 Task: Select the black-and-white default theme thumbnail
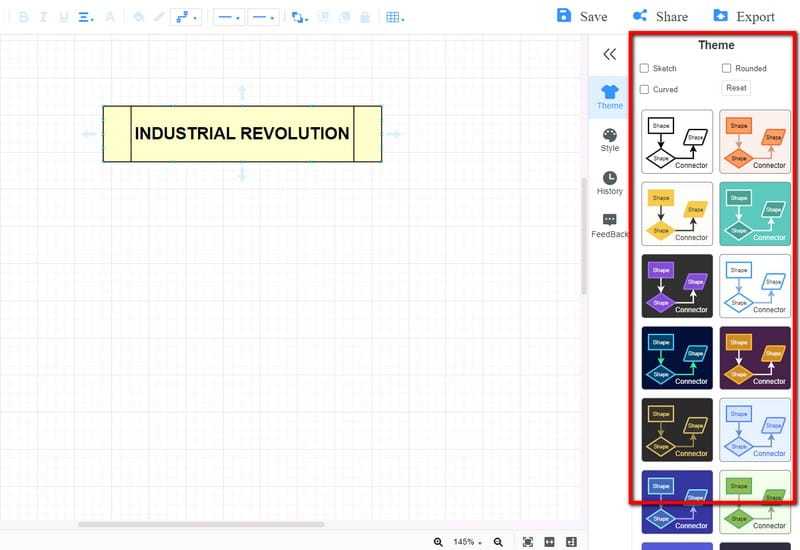pos(677,142)
